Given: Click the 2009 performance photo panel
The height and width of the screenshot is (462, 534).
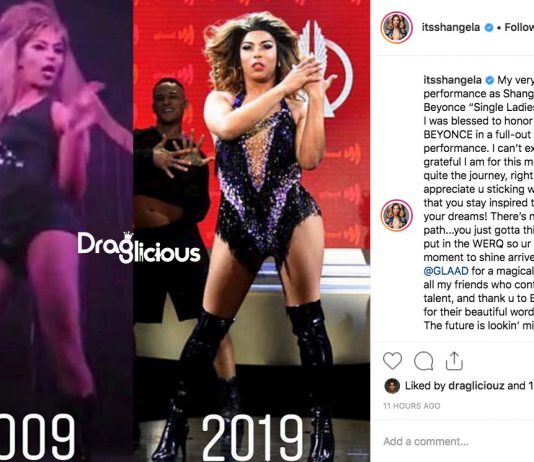Looking at the screenshot, I should [66, 231].
